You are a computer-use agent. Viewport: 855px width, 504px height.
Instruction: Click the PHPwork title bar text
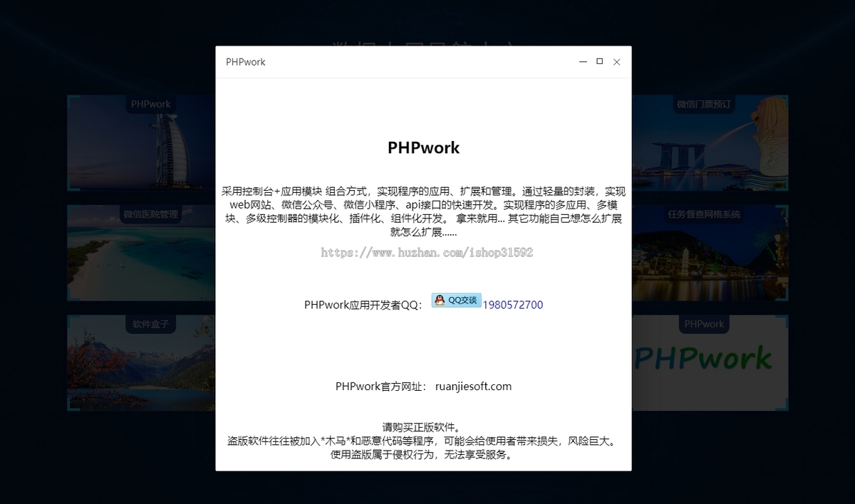(x=246, y=62)
